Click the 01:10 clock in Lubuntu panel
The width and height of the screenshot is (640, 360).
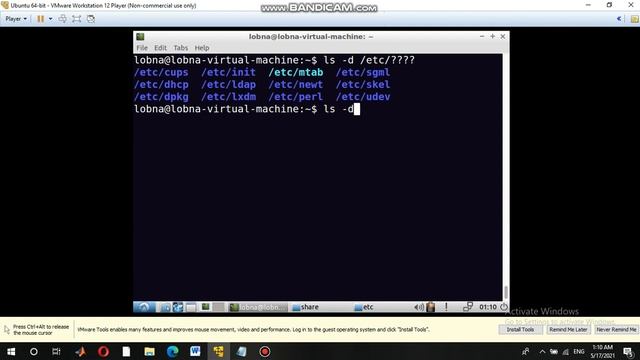(488, 307)
